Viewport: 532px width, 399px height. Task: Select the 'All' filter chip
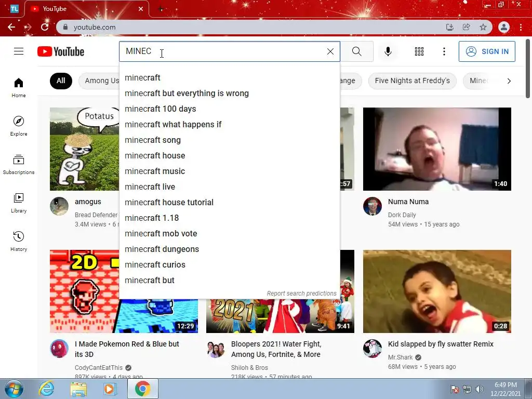coord(61,81)
